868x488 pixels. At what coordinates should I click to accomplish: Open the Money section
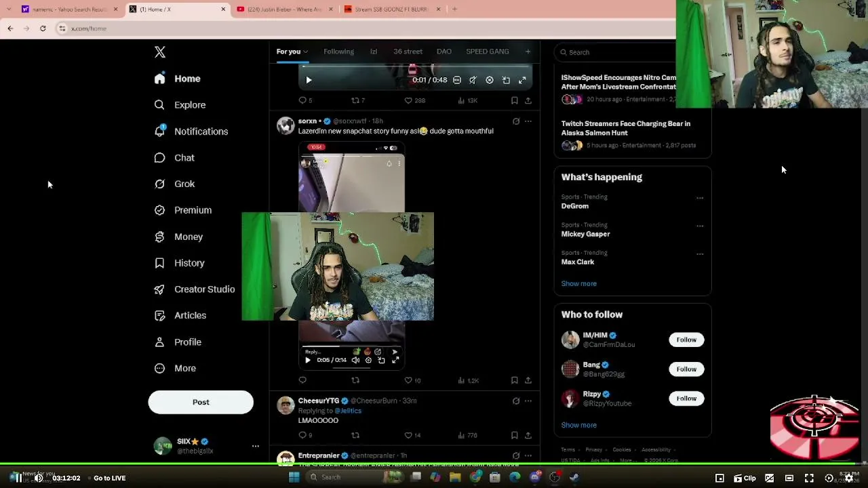[178, 237]
